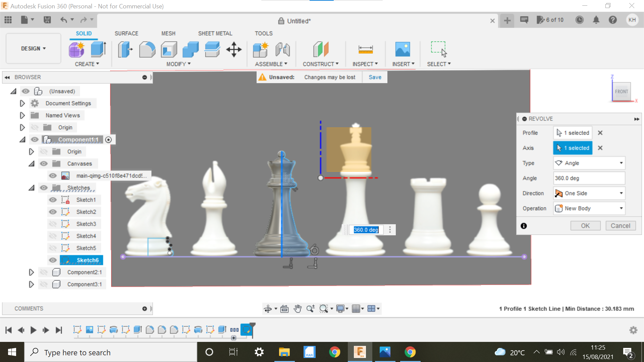The height and width of the screenshot is (362, 644).
Task: Create a New Component from Assemble panel
Action: [261, 49]
